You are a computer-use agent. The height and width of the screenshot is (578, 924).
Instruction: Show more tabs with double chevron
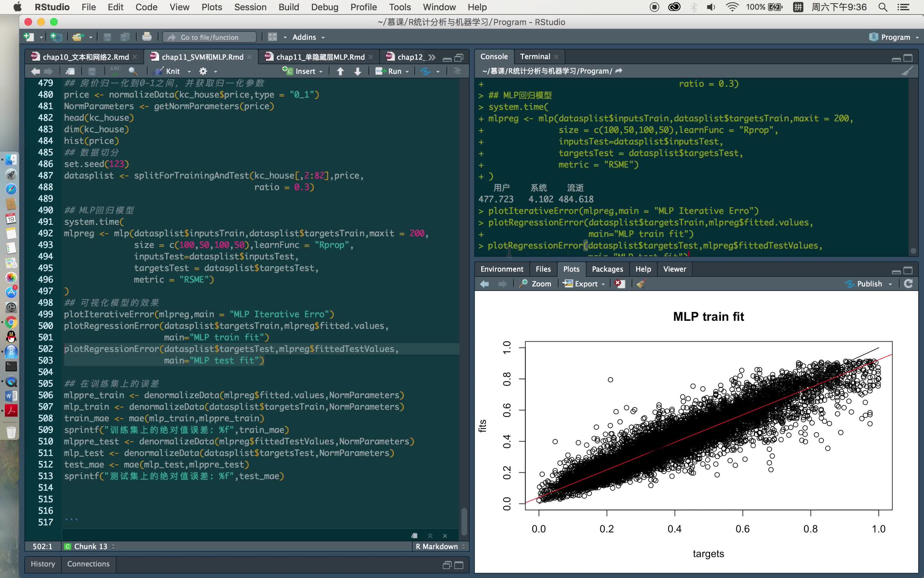coord(432,57)
